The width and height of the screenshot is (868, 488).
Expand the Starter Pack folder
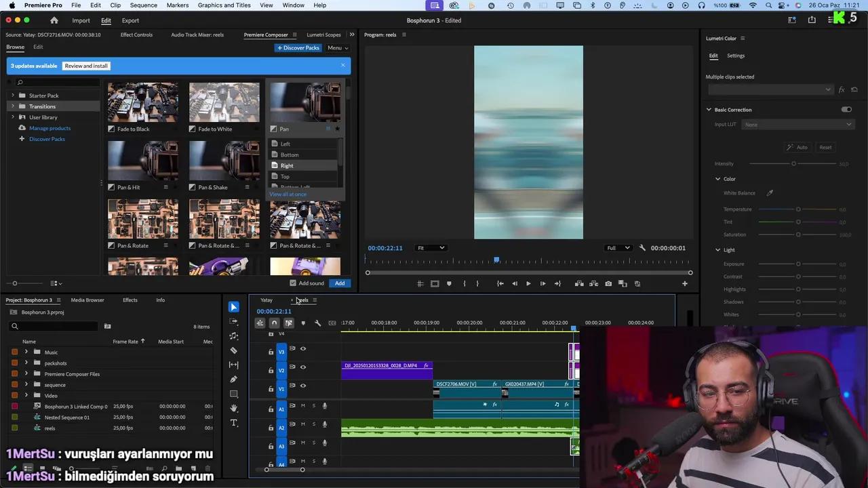(x=12, y=96)
